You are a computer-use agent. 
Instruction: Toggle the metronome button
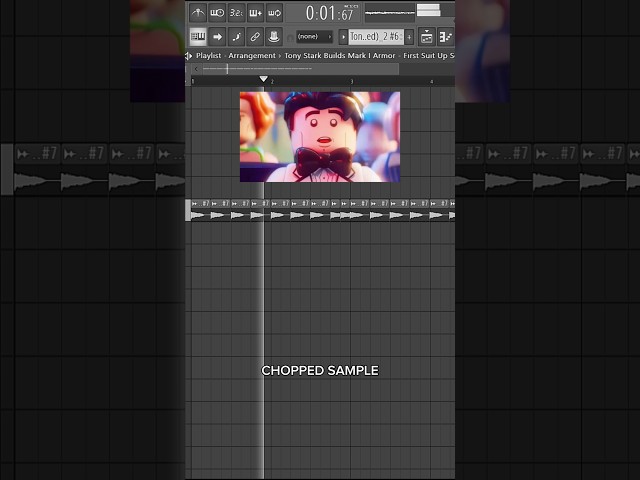[x=198, y=13]
